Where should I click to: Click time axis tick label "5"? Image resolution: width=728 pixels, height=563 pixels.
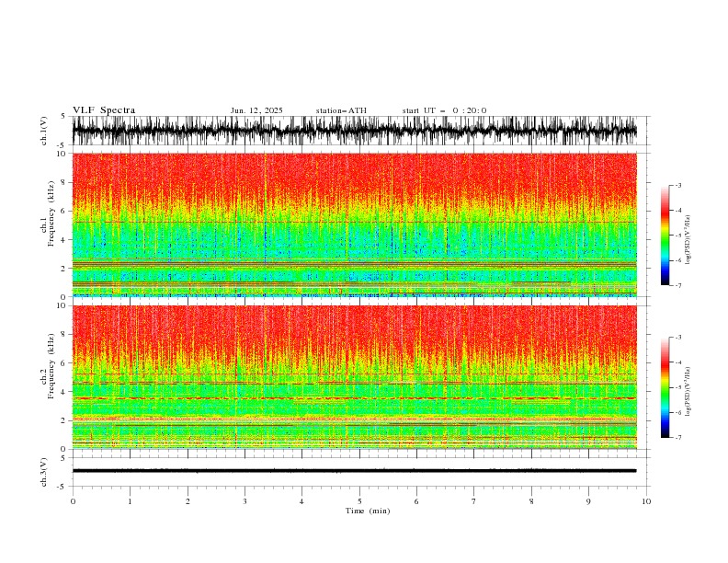tap(359, 501)
